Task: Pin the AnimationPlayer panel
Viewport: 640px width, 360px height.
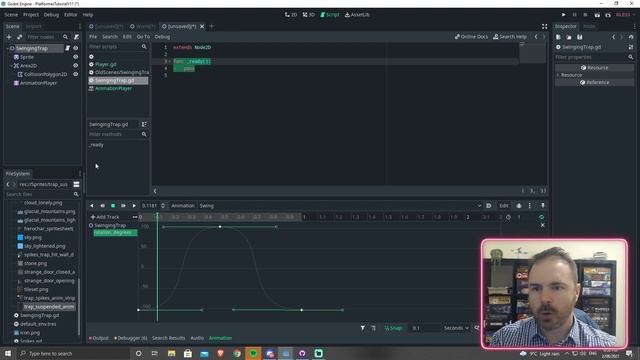Action: (x=542, y=206)
